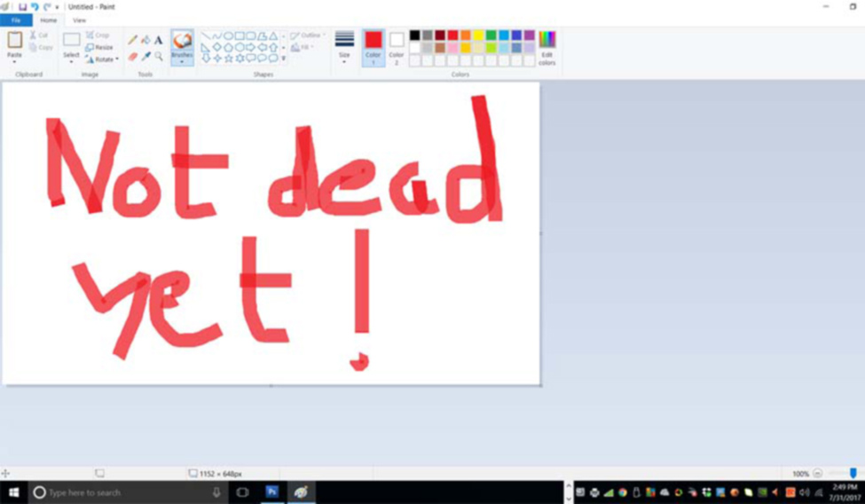Viewport: 865px width, 504px height.
Task: Choose the Diamond shape
Action: pyautogui.click(x=216, y=47)
